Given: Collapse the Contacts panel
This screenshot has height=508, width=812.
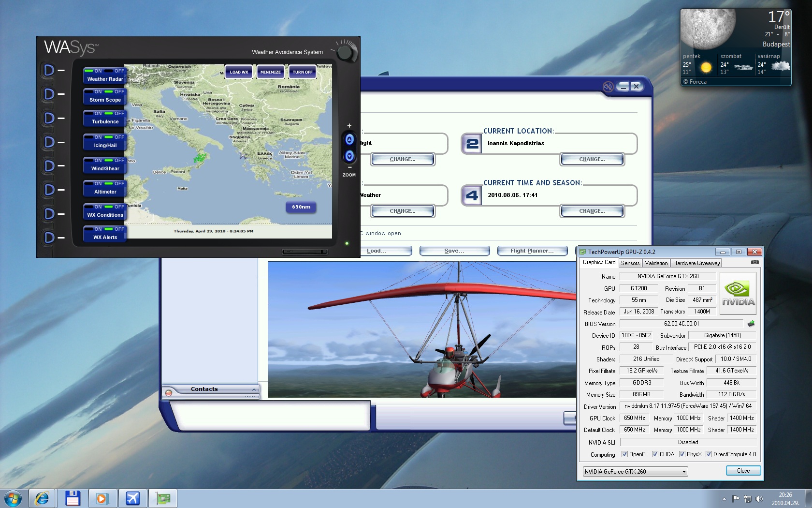Looking at the screenshot, I should tap(254, 389).
